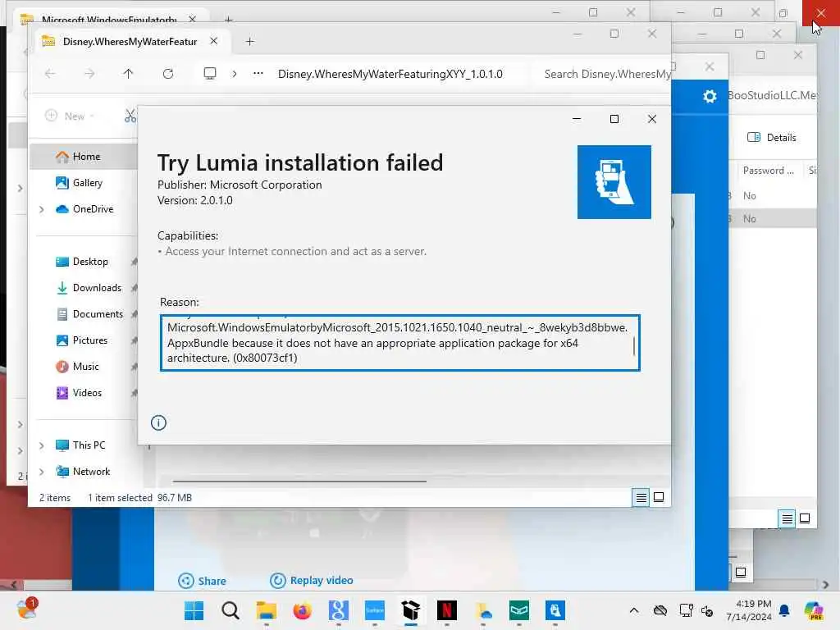Image resolution: width=840 pixels, height=630 pixels.
Task: Add a new Explorer tab
Action: coord(249,41)
